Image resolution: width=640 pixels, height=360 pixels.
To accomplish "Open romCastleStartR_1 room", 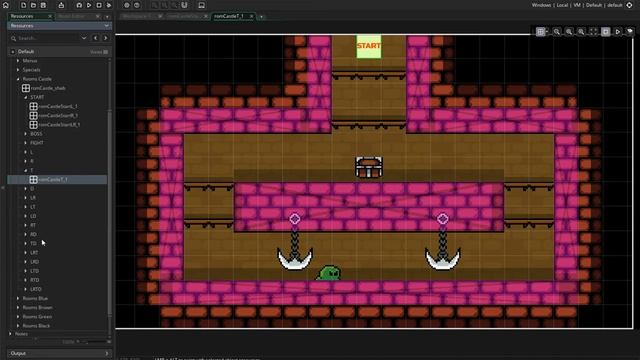I will 53,116.
